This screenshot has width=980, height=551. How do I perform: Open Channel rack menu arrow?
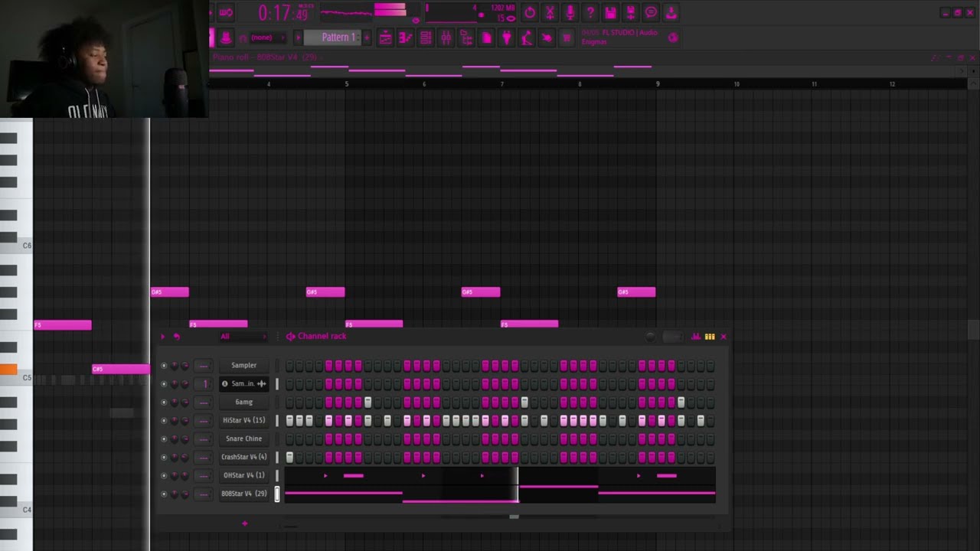coord(162,337)
